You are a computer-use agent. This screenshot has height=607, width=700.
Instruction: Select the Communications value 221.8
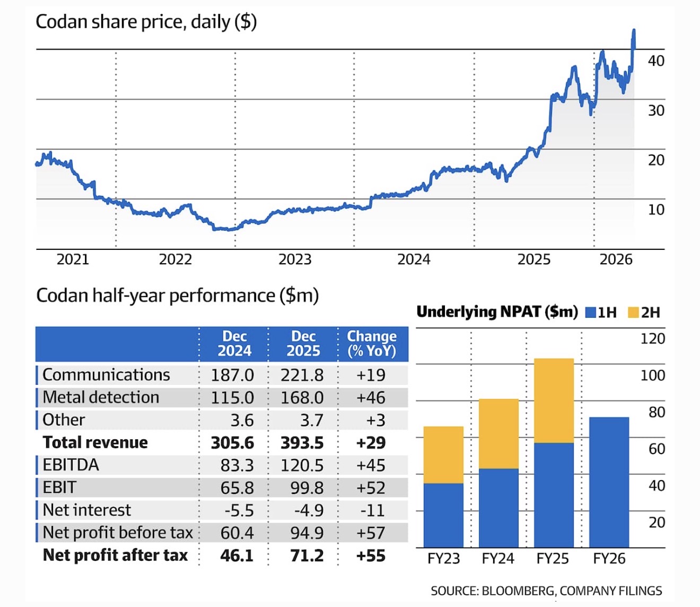tap(302, 375)
